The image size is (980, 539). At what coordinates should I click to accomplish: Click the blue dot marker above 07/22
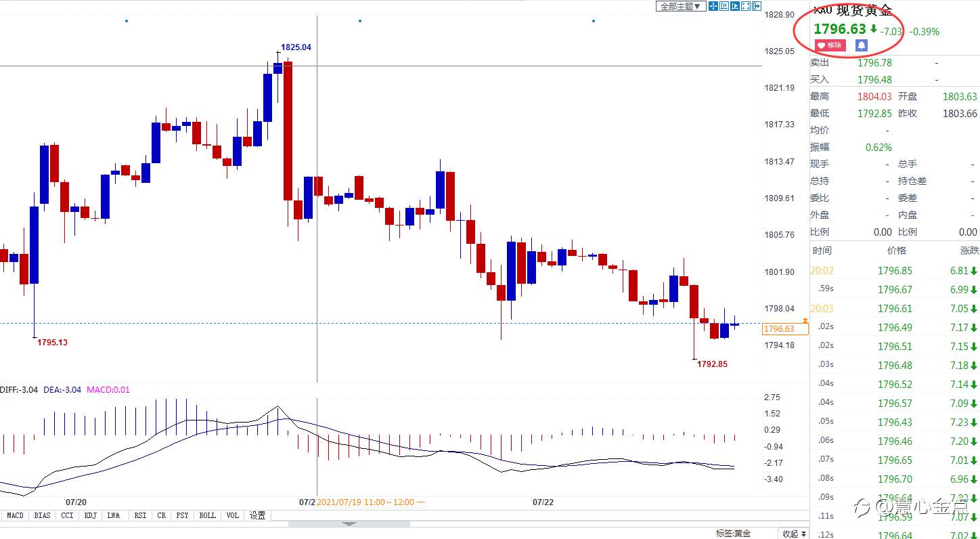pyautogui.click(x=594, y=21)
